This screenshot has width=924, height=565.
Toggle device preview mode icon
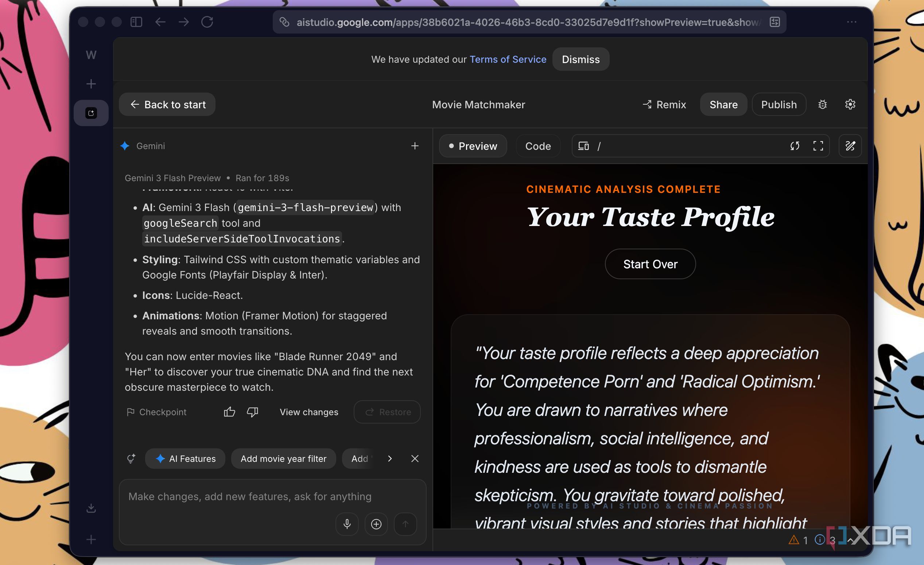tap(583, 146)
